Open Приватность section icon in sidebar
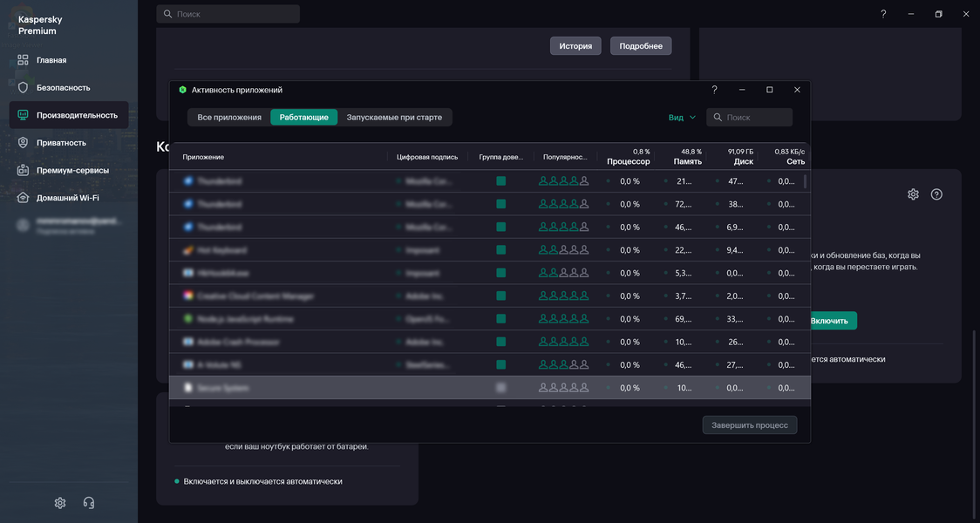 [24, 142]
